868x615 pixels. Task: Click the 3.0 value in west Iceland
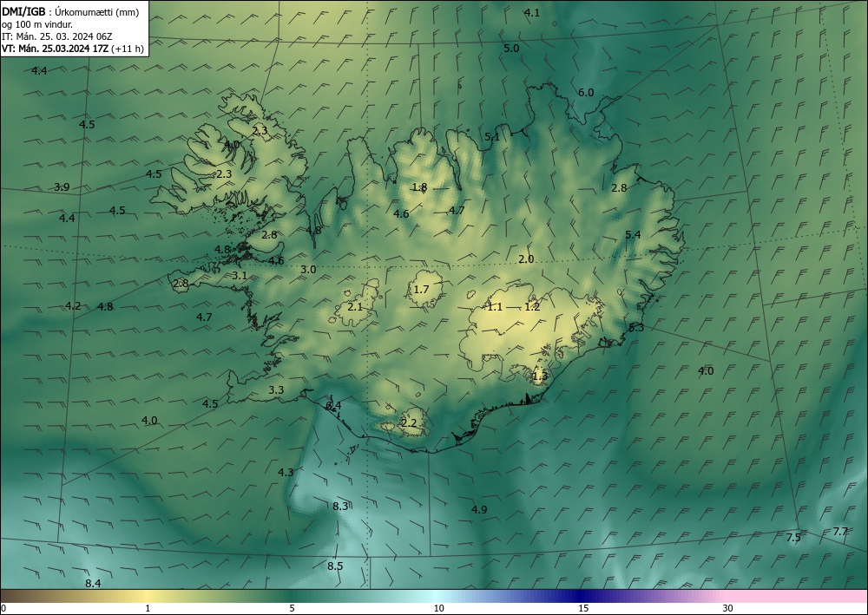tap(308, 270)
